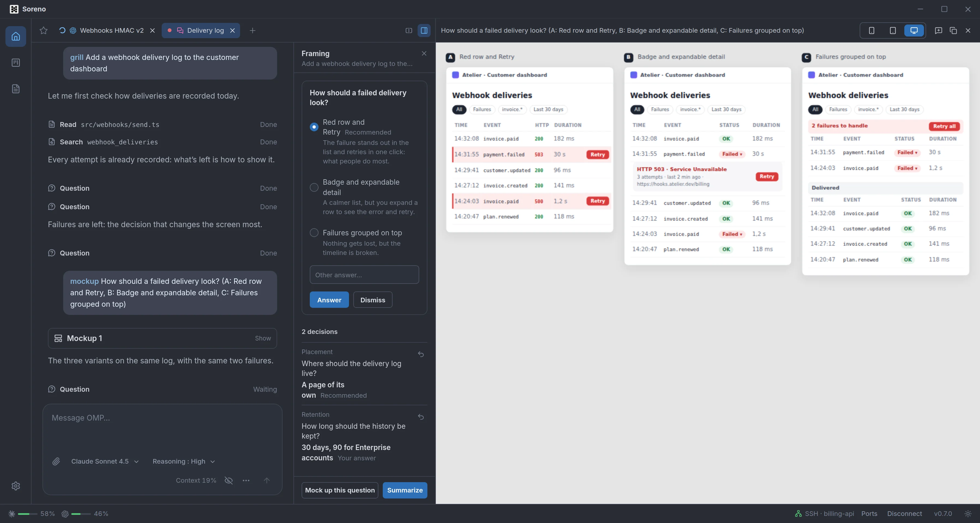Image resolution: width=980 pixels, height=523 pixels.
Task: Click the Answer button
Action: pyautogui.click(x=329, y=300)
